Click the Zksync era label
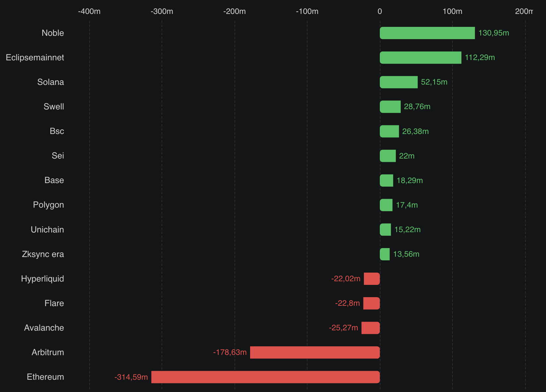This screenshot has width=546, height=392. pyautogui.click(x=43, y=254)
